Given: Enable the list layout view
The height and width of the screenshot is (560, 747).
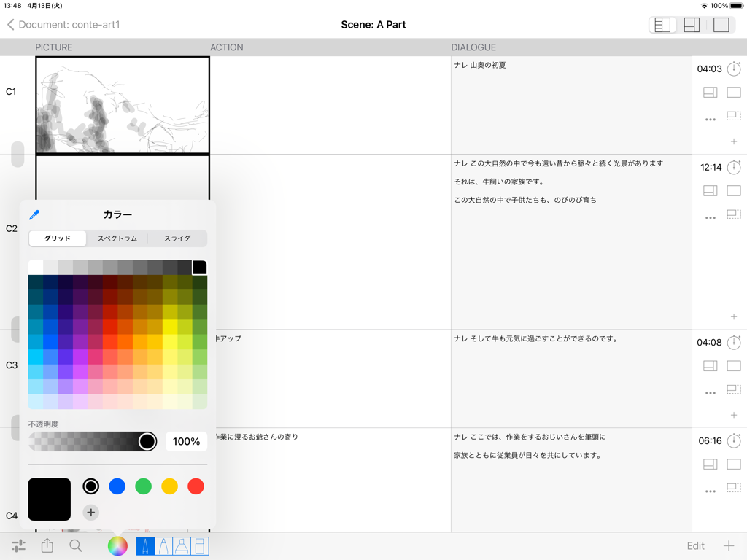Looking at the screenshot, I should click(x=662, y=25).
